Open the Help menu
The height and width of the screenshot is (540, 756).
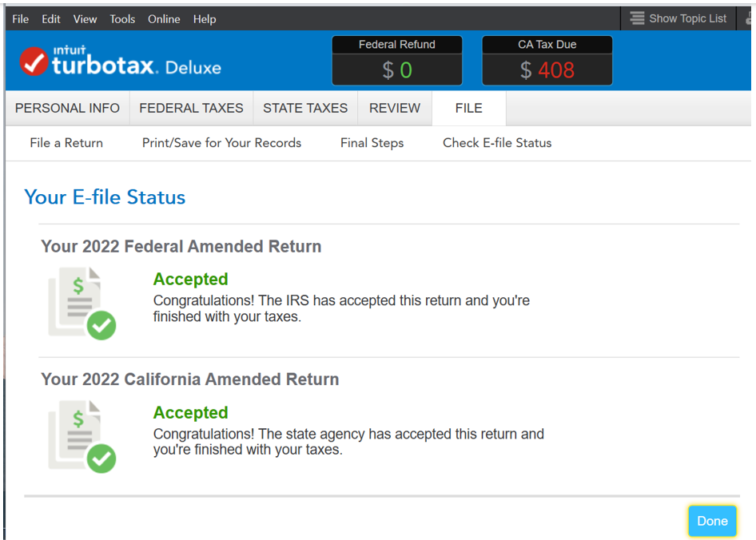click(x=205, y=19)
